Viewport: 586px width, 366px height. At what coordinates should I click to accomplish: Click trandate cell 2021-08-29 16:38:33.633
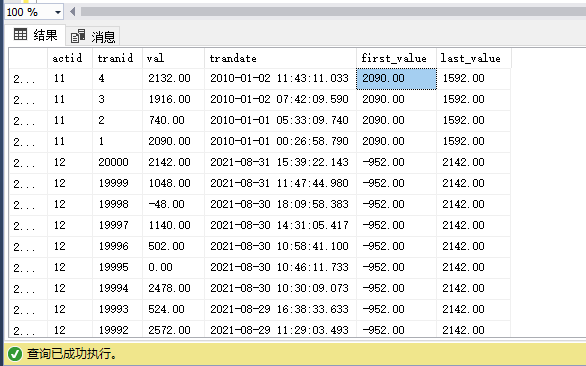(280, 309)
